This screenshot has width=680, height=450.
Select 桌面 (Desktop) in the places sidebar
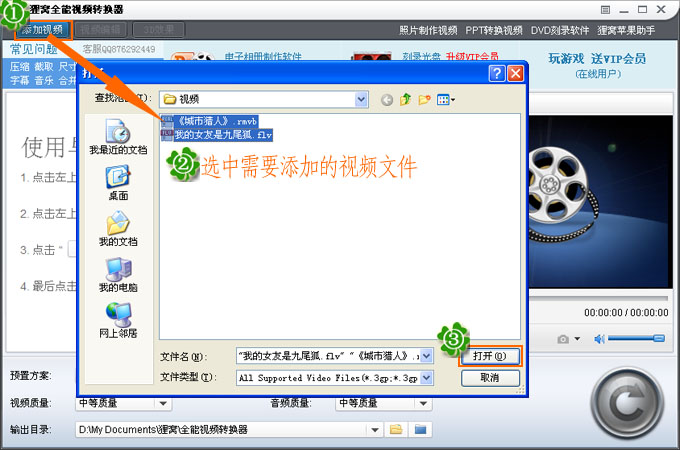118,184
